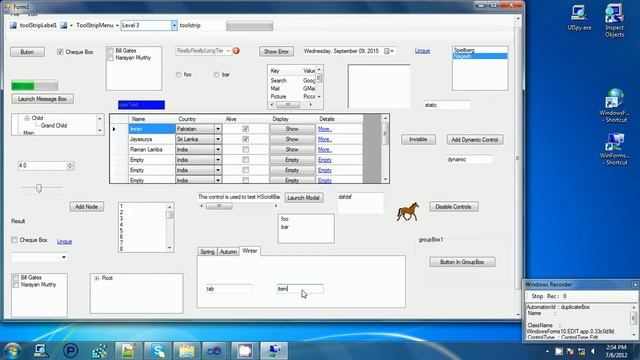Click the image icon beside toolStripLabel1

(13, 25)
